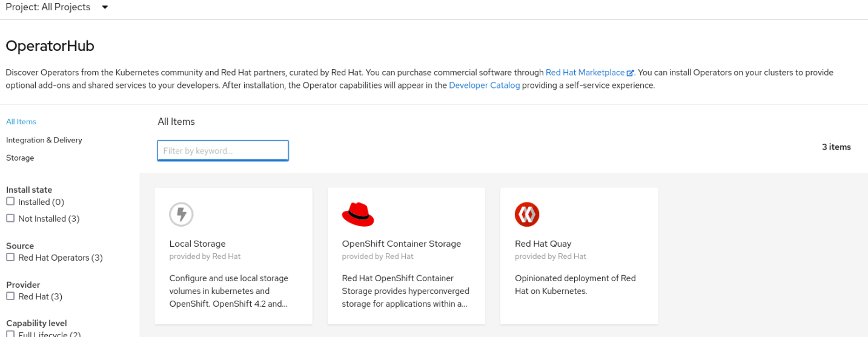Click the Local Storage lightning bolt icon

click(181, 214)
